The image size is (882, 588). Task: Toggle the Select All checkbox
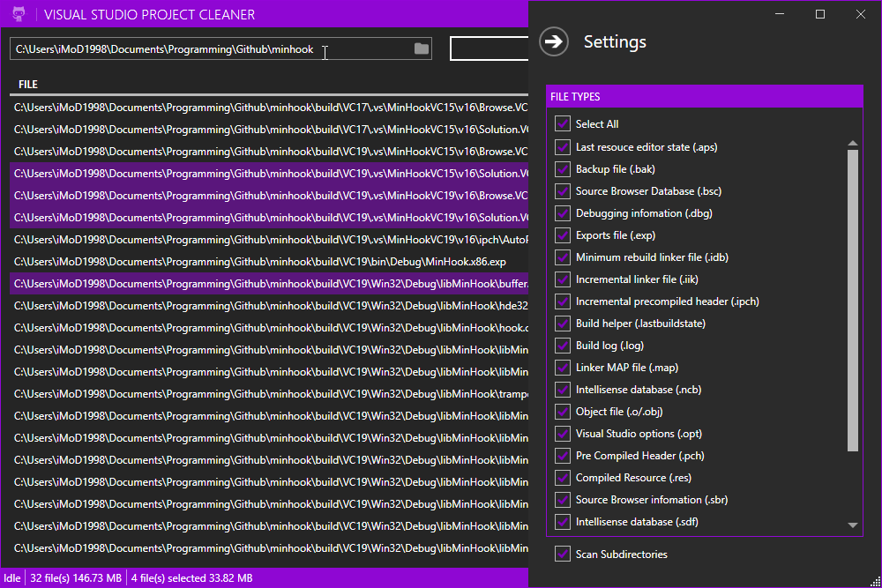[563, 123]
